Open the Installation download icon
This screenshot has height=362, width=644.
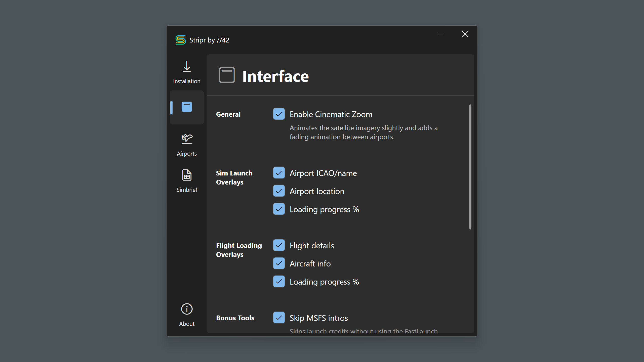click(x=187, y=67)
